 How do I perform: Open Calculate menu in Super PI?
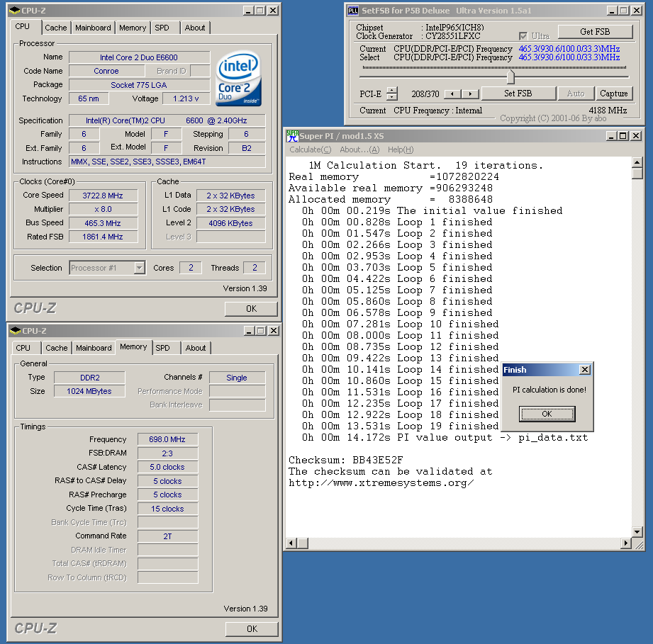[x=311, y=149]
